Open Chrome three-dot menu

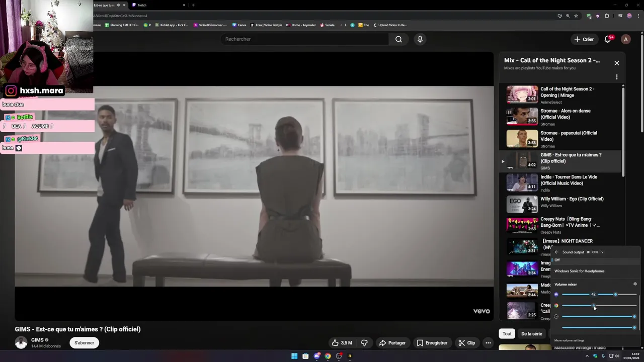(637, 16)
